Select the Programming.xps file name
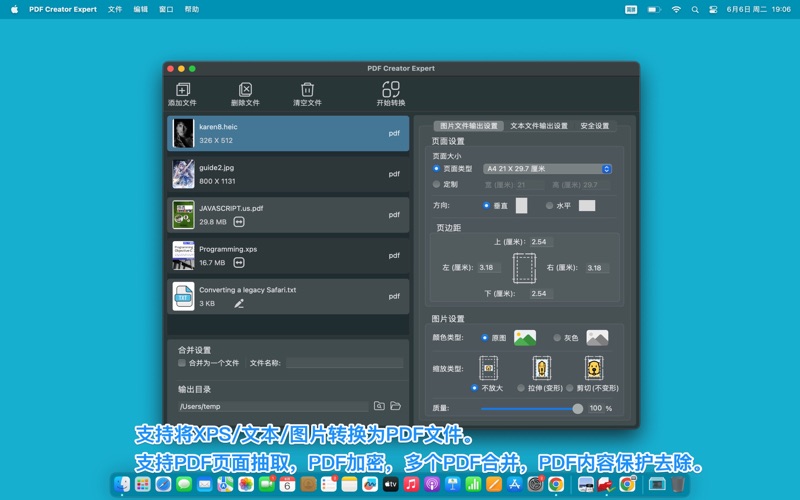The width and height of the screenshot is (800, 500). 228,249
